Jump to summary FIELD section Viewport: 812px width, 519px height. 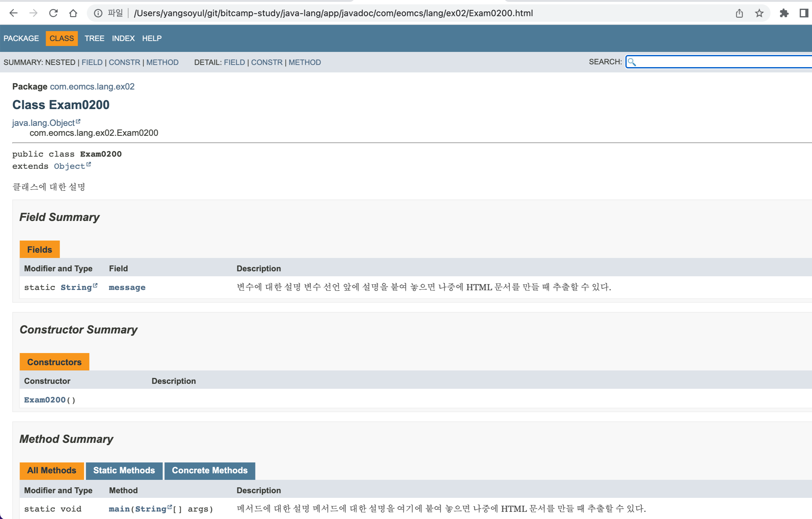click(92, 62)
